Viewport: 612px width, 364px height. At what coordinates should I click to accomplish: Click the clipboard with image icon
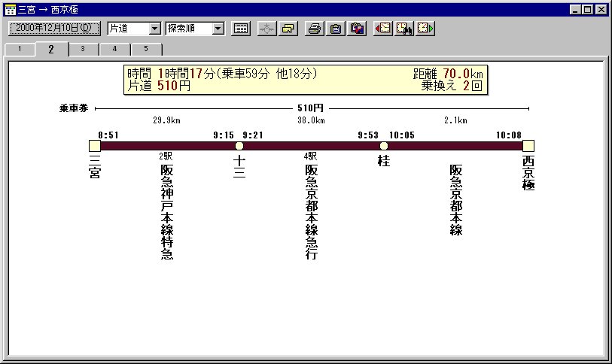pyautogui.click(x=357, y=29)
